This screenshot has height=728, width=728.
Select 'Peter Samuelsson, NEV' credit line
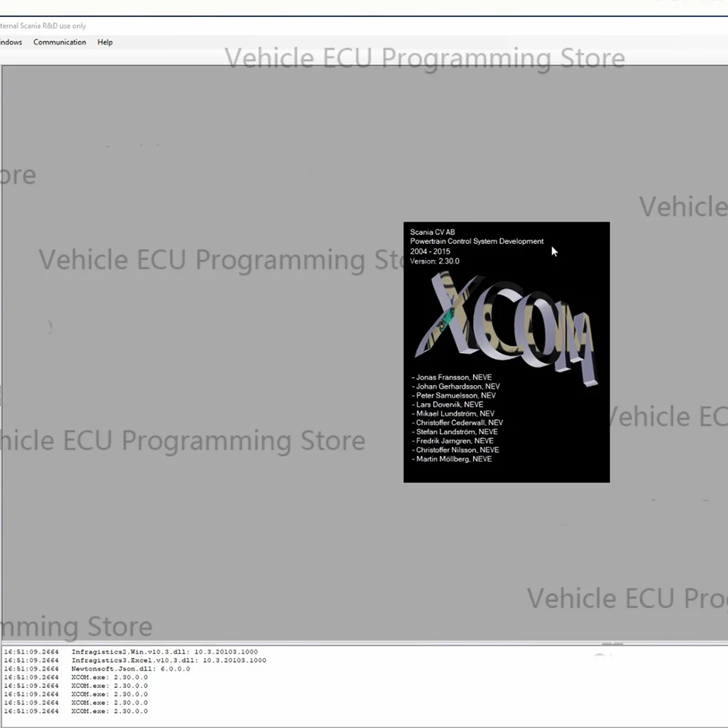454,395
